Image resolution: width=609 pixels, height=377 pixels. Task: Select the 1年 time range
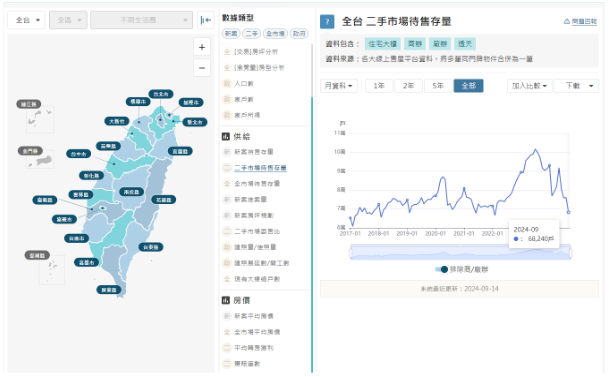(379, 86)
